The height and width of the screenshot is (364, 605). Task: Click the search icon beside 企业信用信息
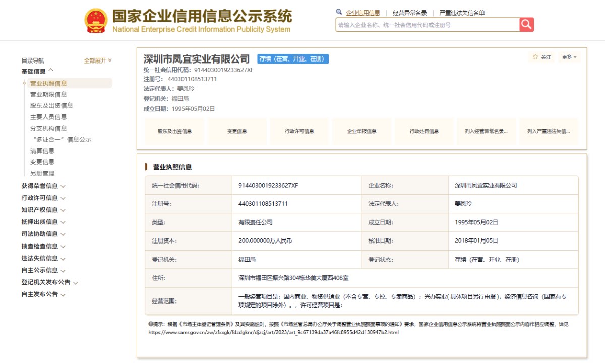(x=340, y=13)
